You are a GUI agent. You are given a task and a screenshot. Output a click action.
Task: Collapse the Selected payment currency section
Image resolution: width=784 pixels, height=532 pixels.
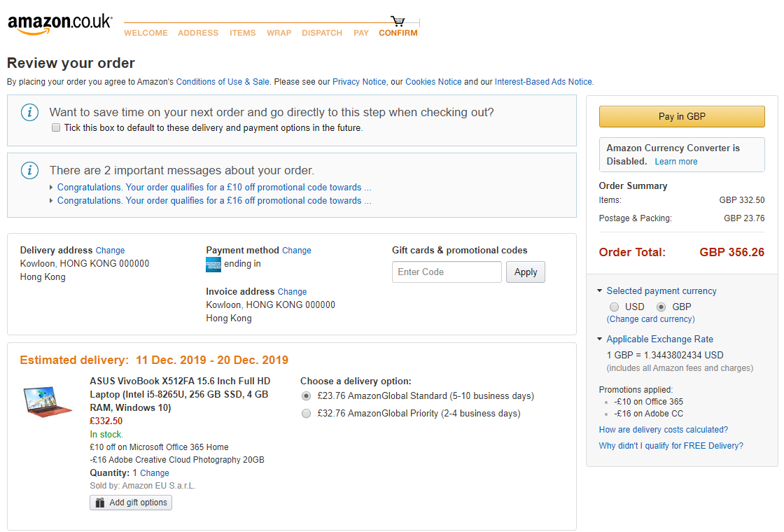[600, 290]
